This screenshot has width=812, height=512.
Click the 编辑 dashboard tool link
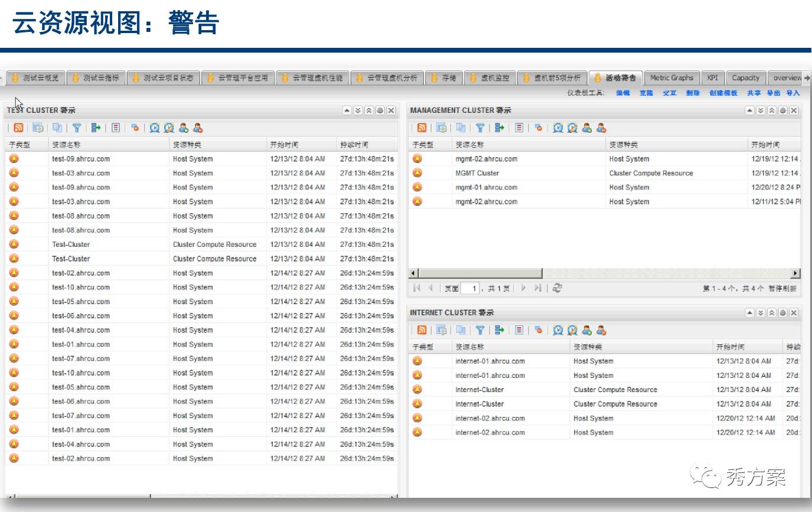click(x=623, y=93)
